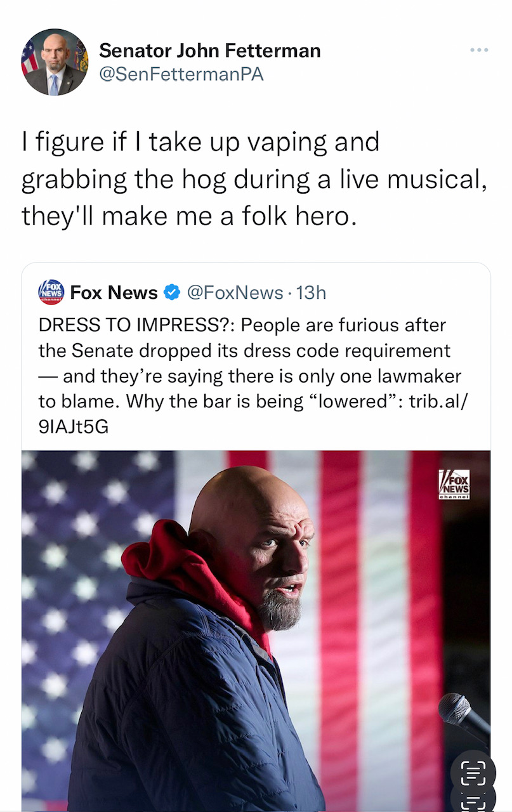Viewport: 512px width, 812px height.
Task: Visit the @SenFettermanPA handle
Action: pyautogui.click(x=181, y=74)
